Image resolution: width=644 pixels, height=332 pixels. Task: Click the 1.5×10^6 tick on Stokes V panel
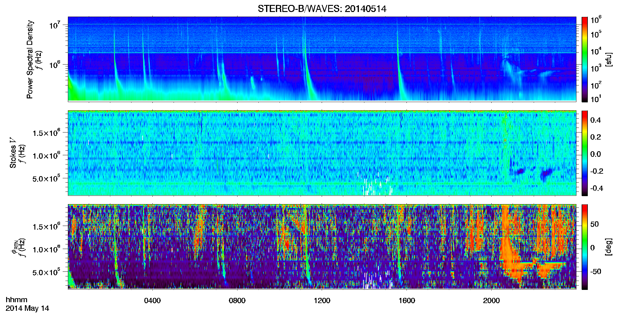pyautogui.click(x=46, y=133)
